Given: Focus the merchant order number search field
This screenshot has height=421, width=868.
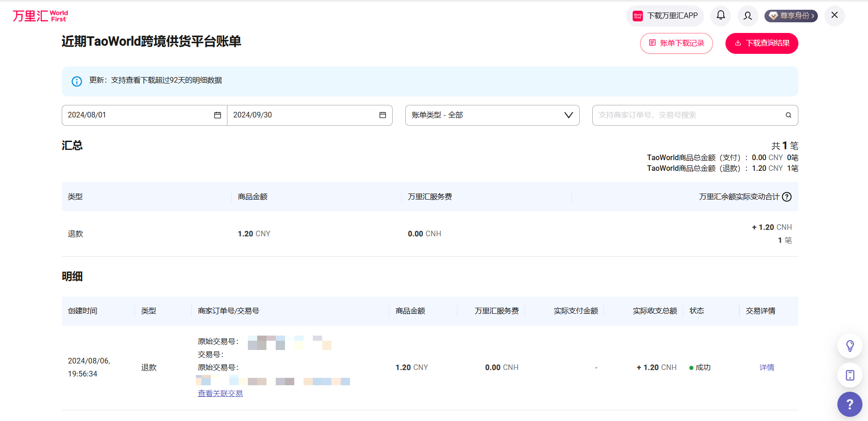Looking at the screenshot, I should click(687, 115).
